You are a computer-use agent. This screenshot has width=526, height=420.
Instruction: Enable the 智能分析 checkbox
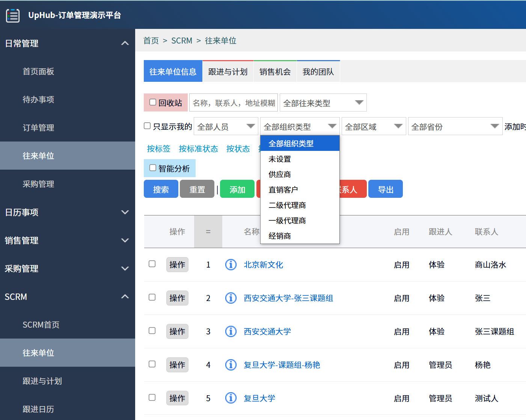coord(152,167)
